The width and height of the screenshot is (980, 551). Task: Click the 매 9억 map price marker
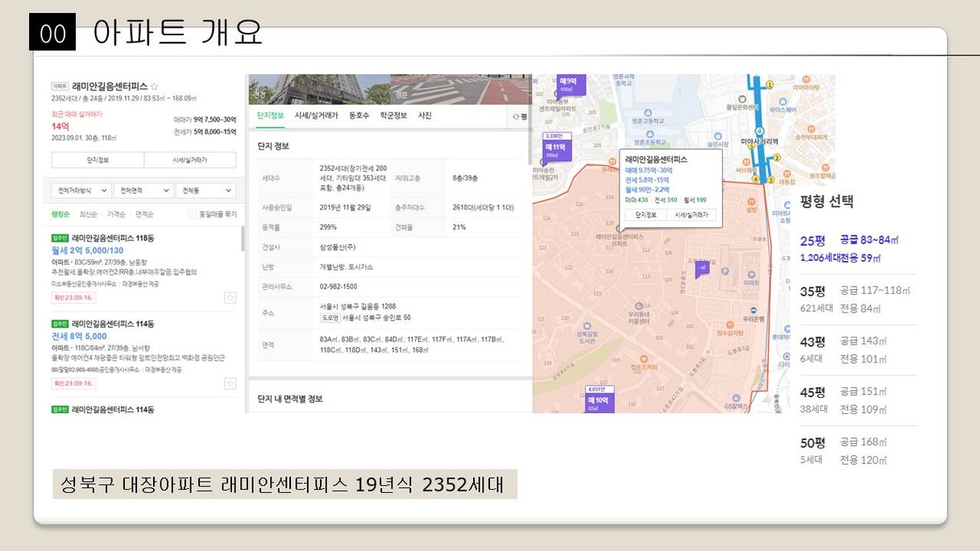(571, 85)
